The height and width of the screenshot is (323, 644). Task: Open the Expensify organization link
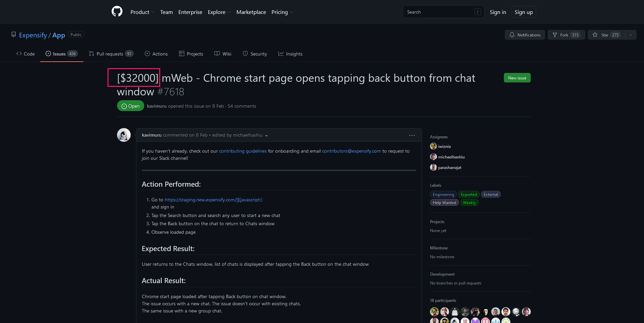pyautogui.click(x=33, y=35)
